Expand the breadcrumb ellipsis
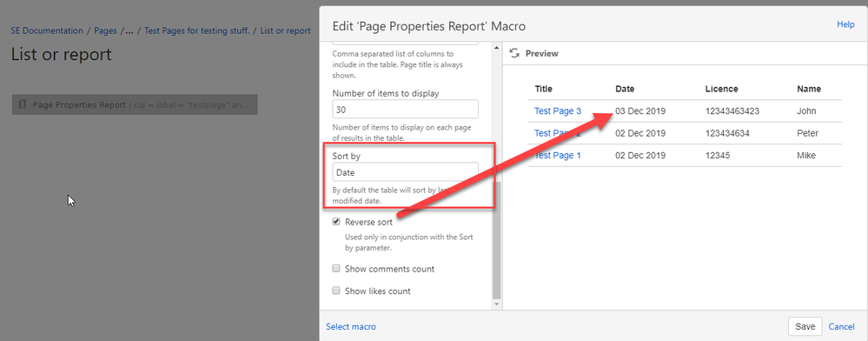 click(x=129, y=31)
